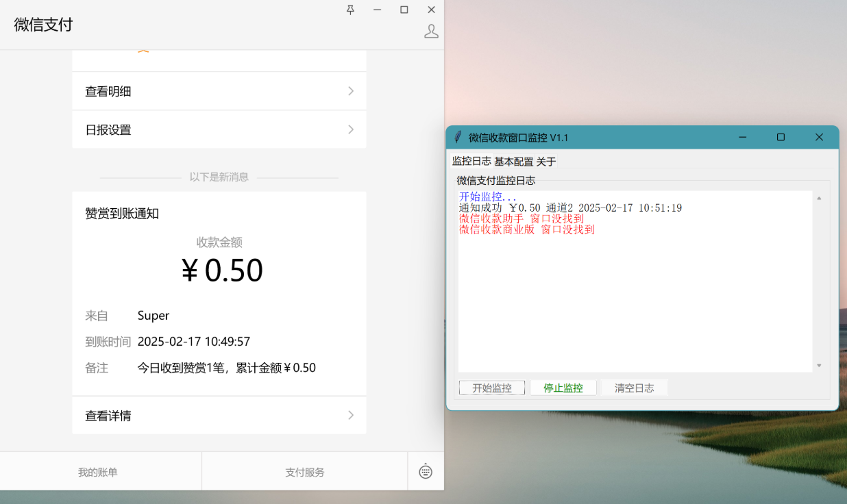
Task: Switch to keyboard input icon at bottom
Action: tap(426, 471)
